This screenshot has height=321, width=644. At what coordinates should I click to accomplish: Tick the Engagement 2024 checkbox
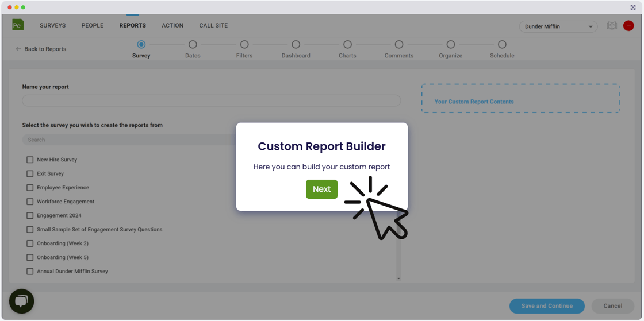30,216
